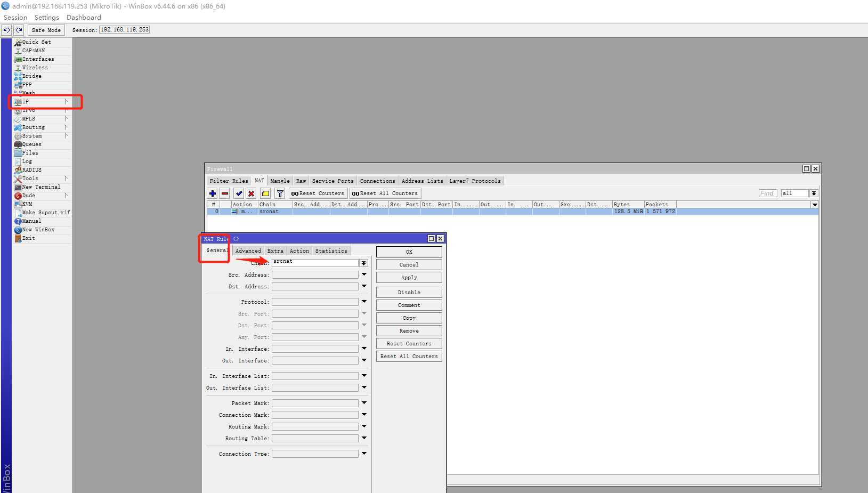Click the Undo arrow icon
The width and height of the screenshot is (868, 493).
click(7, 30)
